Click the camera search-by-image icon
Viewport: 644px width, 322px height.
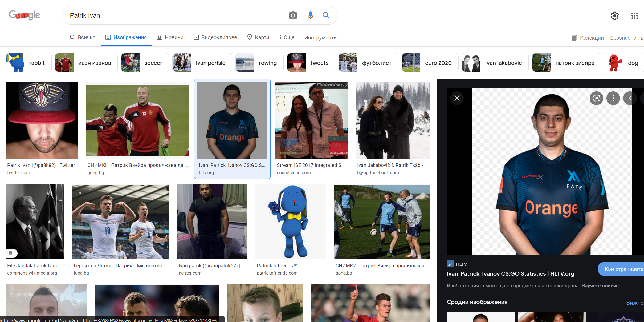pos(293,15)
